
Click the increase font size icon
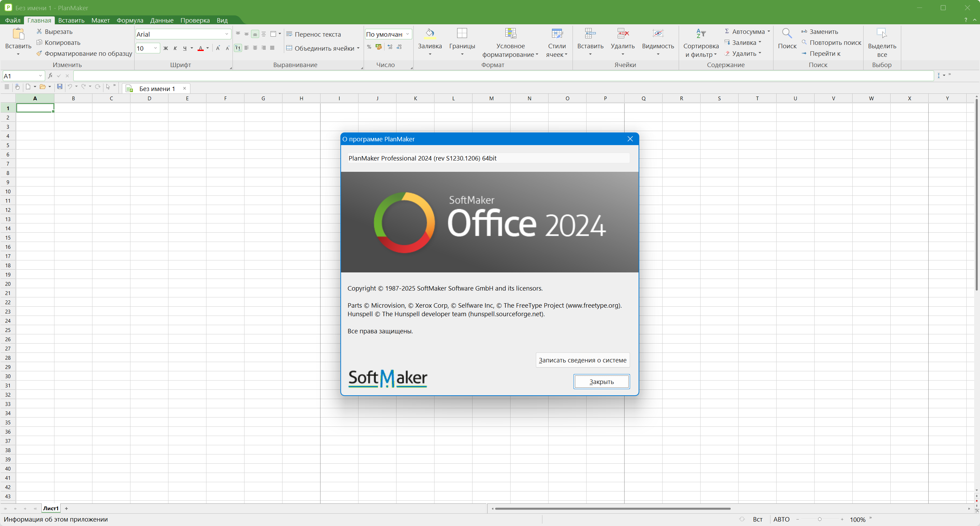tap(218, 48)
